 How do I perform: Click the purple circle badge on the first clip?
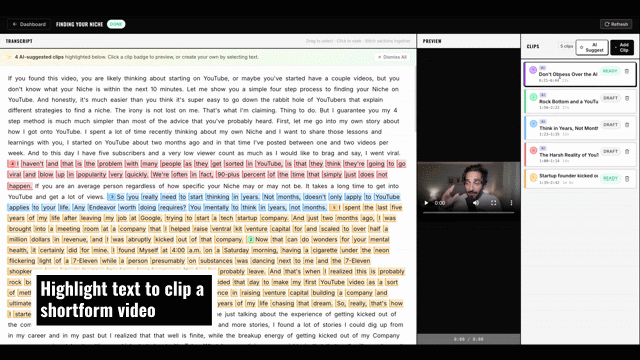pos(533,70)
